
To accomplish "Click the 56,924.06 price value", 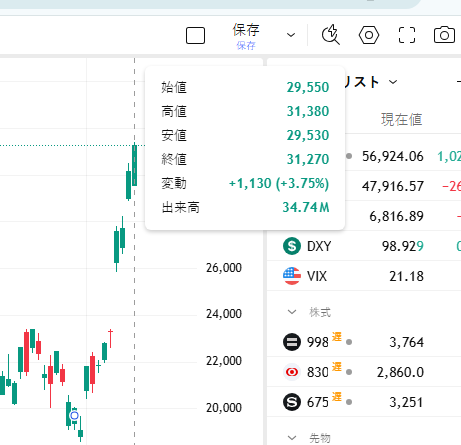I will coord(393,156).
